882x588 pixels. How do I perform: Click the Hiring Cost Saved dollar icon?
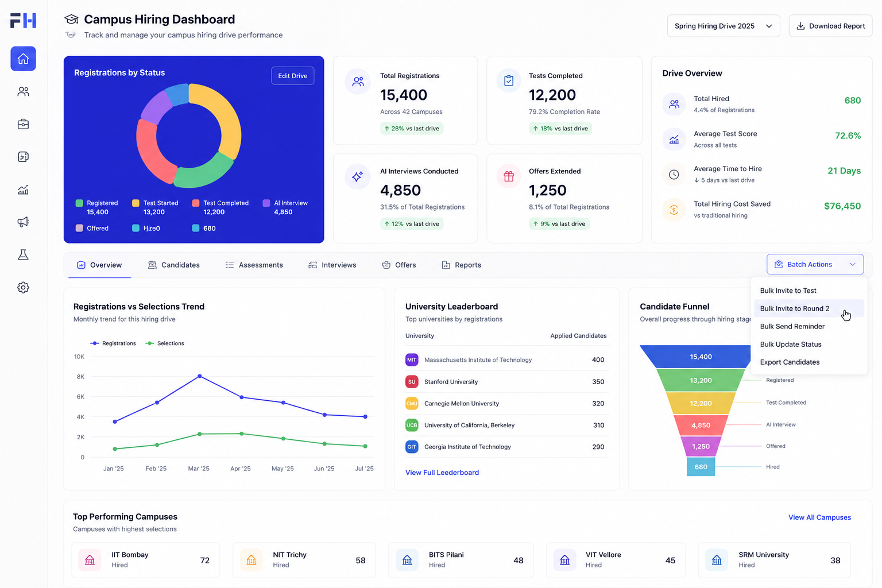[x=674, y=210]
